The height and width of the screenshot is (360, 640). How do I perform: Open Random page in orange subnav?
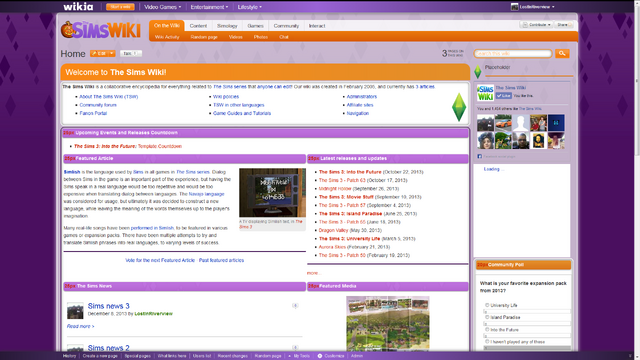[204, 37]
